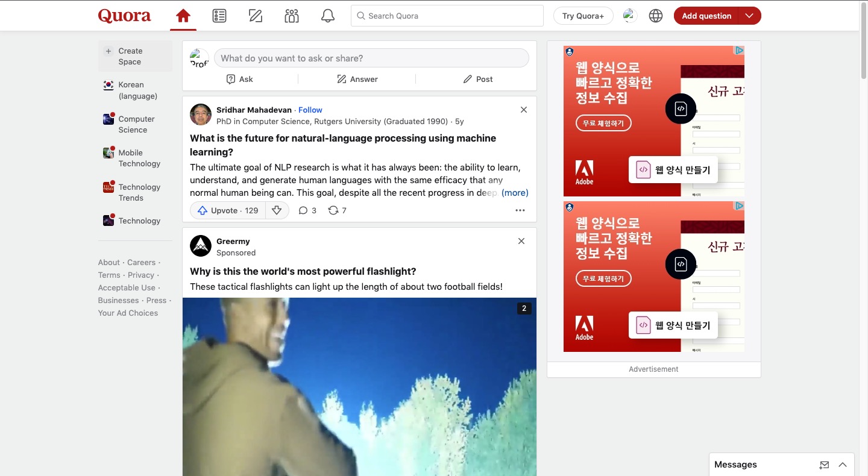
Task: Open the Greermy sponsor name
Action: tap(233, 241)
